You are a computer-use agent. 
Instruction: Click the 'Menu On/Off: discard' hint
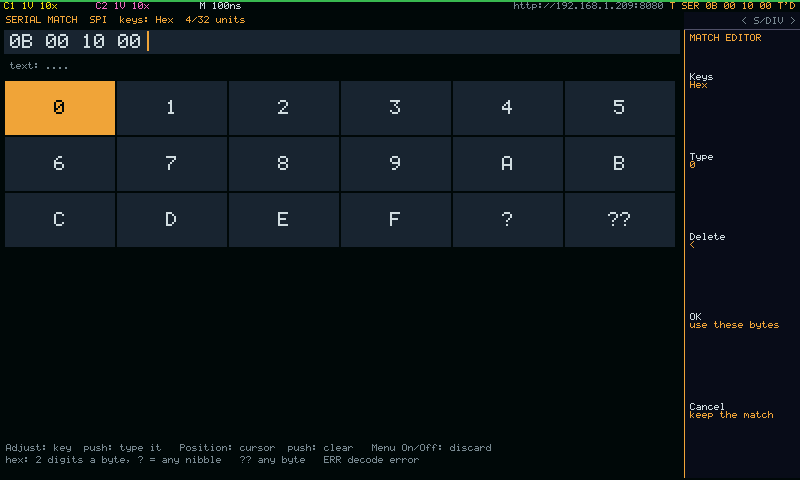pos(431,448)
